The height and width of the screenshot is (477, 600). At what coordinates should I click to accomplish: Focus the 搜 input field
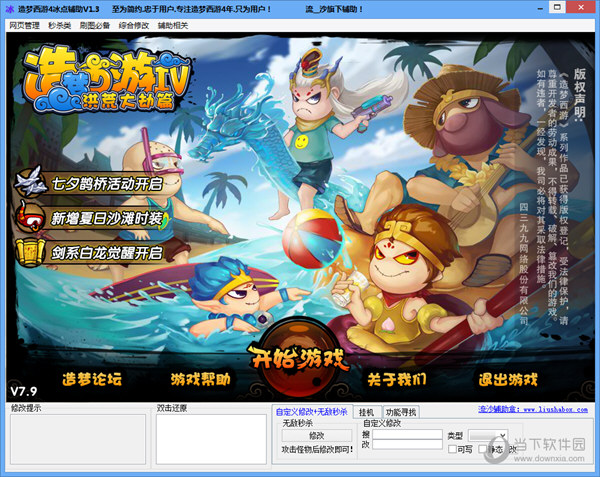[x=407, y=434]
